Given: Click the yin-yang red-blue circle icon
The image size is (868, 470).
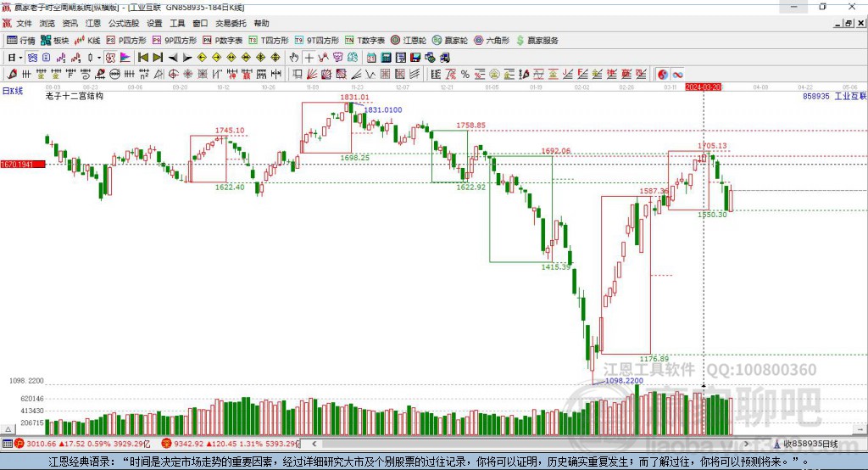Looking at the screenshot, I should 663,75.
